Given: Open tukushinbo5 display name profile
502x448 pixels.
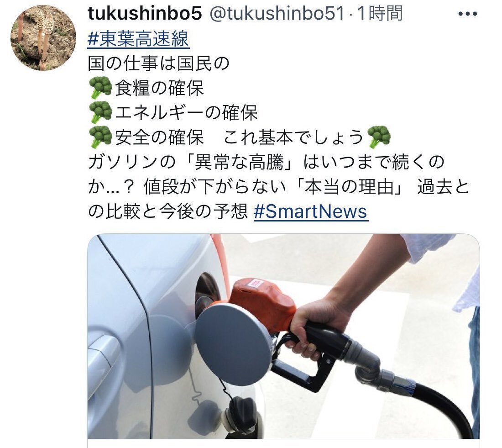Looking at the screenshot, I should click(x=145, y=14).
